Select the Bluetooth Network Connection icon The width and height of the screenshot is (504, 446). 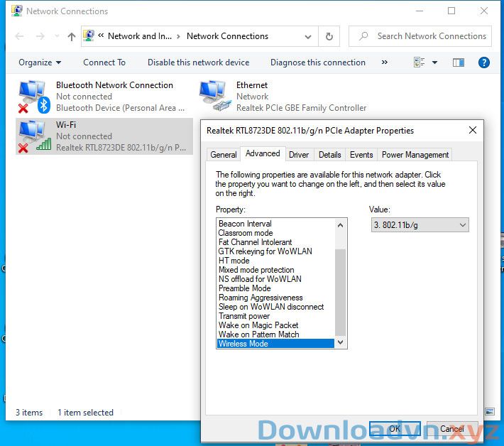tap(34, 97)
